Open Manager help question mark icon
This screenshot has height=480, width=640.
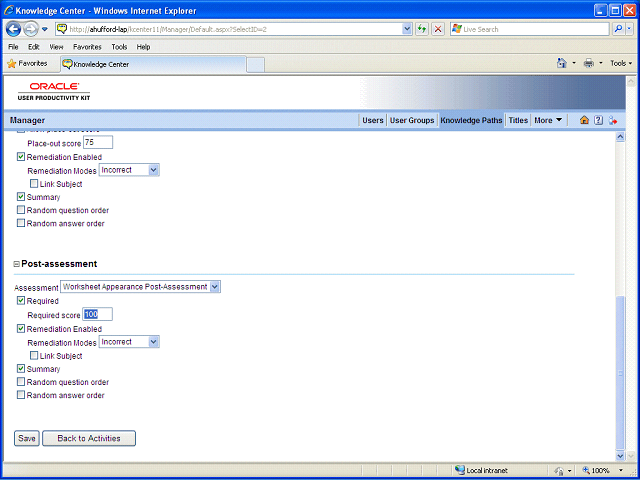coord(598,120)
